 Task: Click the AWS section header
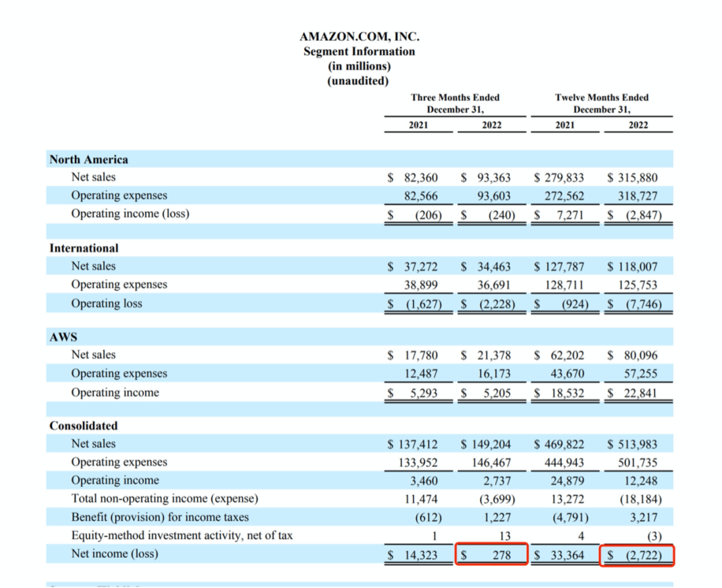pos(64,337)
